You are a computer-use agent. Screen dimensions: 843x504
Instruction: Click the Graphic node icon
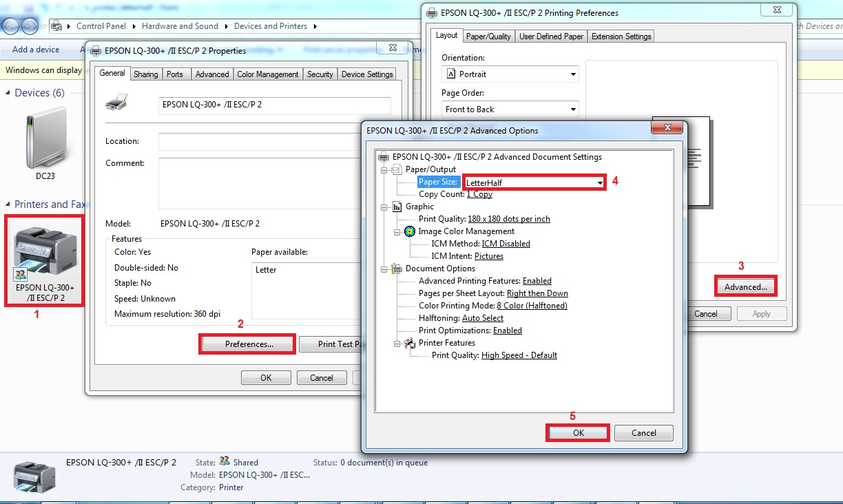tap(397, 207)
